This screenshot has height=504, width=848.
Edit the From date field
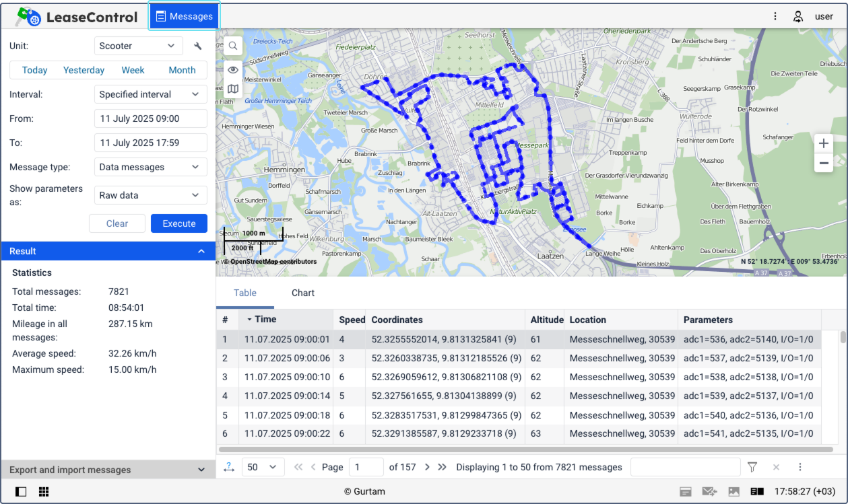click(151, 118)
